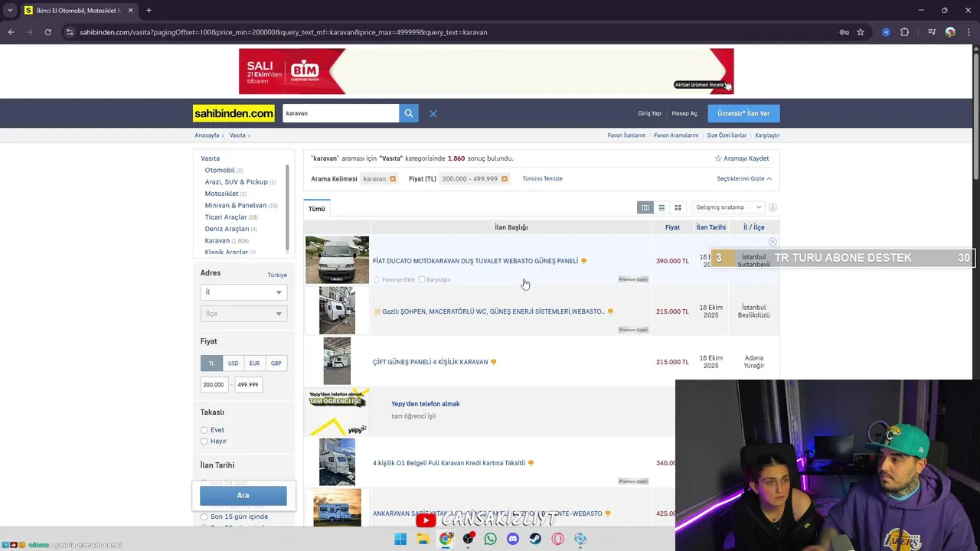
Task: Open the Chrome profile avatar
Action: click(950, 32)
